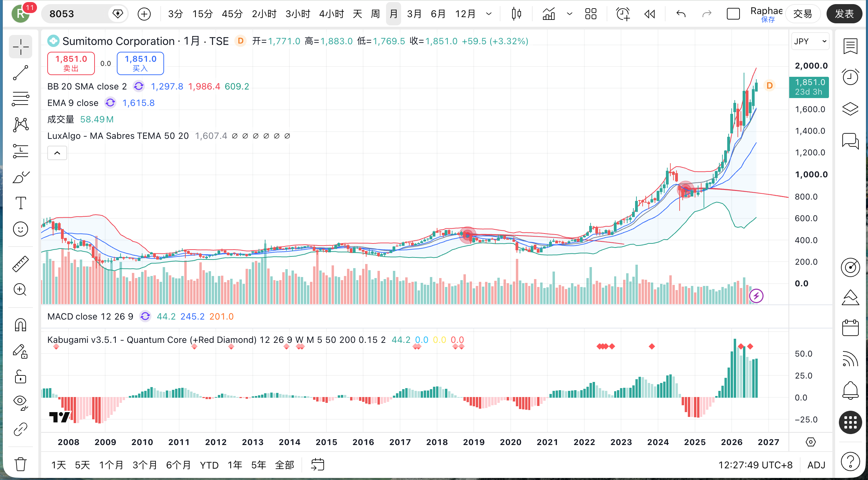The width and height of the screenshot is (868, 480).
Task: Open the go-to-date calendar picker
Action: (318, 465)
